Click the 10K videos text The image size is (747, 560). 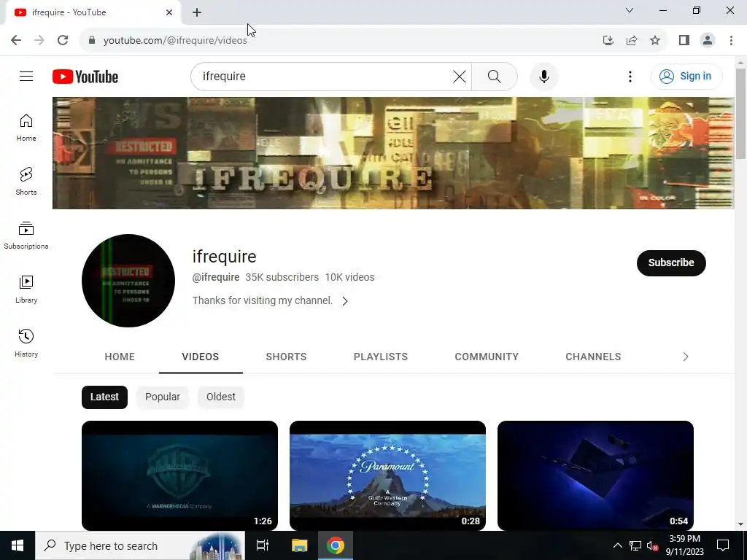349,277
